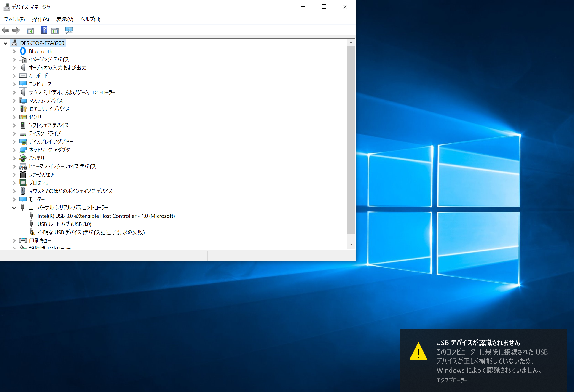
Task: Click the warning triangle in USB notification
Action: pyautogui.click(x=418, y=352)
